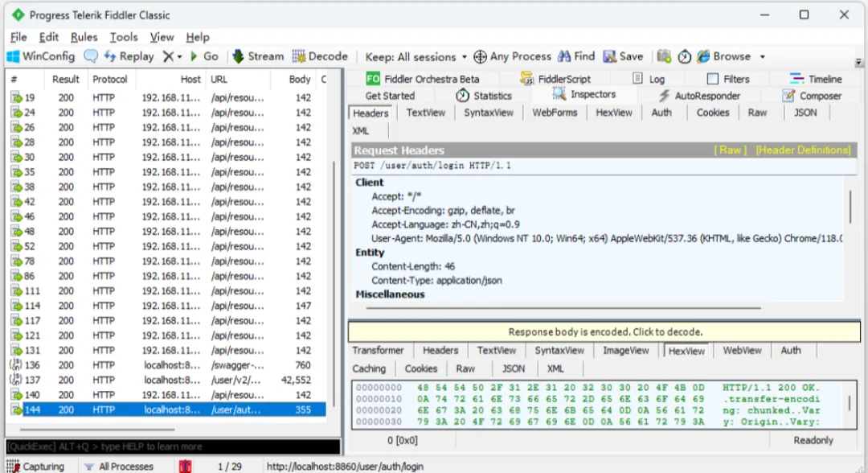Viewport: 868px width, 473px height.
Task: Sort sessions by Result column header
Action: 65,79
